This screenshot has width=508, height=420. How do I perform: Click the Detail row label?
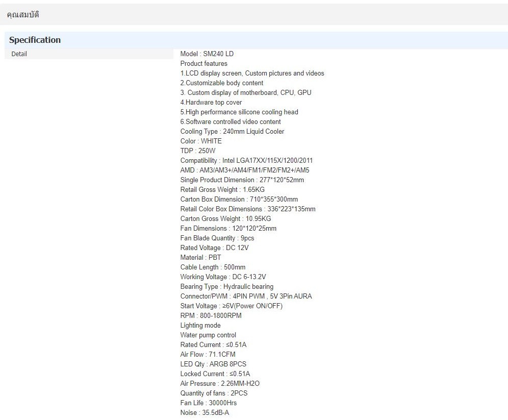[x=19, y=54]
